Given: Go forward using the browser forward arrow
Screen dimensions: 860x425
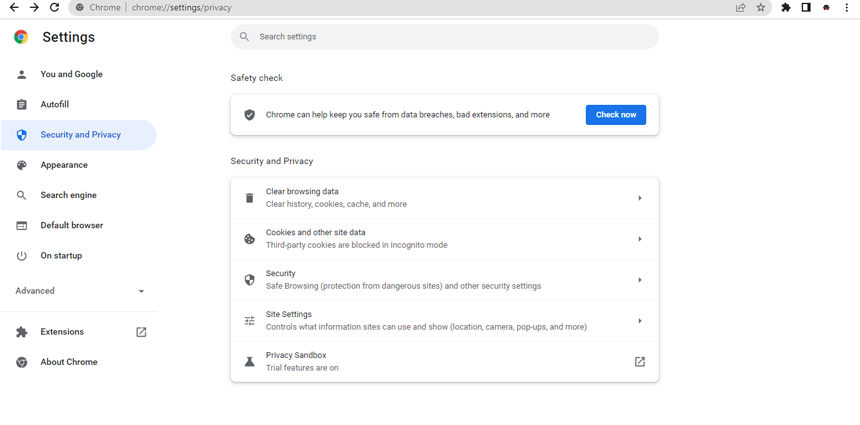Looking at the screenshot, I should 34,7.
